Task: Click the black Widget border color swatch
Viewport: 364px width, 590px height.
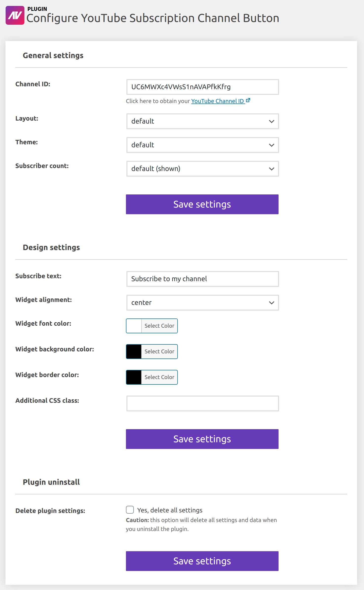Action: 134,377
